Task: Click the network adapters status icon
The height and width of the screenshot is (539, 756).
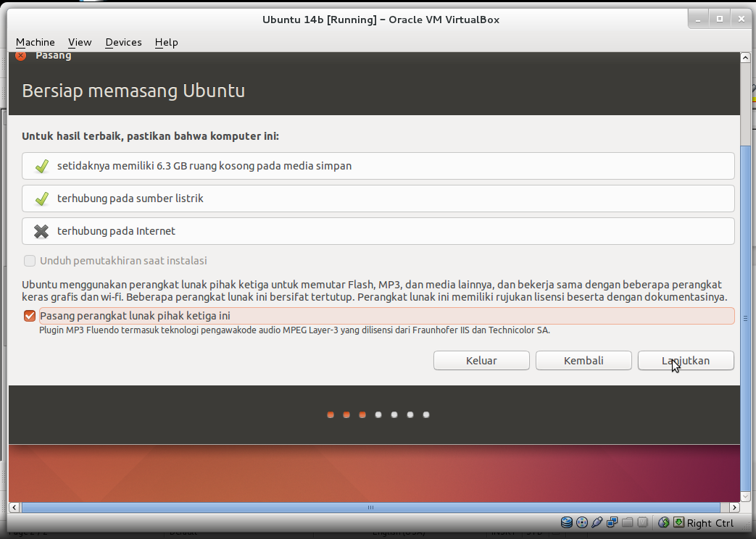Action: point(612,522)
